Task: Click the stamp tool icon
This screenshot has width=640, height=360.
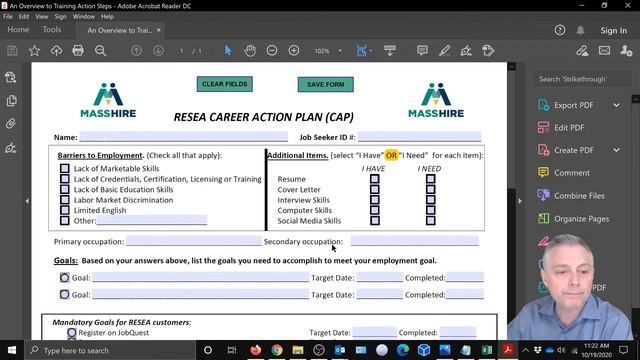Action: [x=488, y=51]
